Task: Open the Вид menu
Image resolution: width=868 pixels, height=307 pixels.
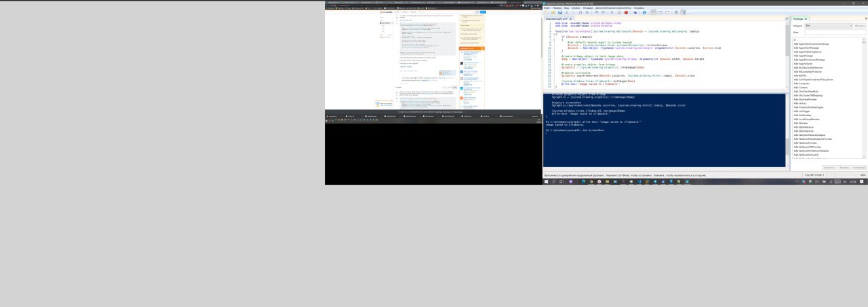Action: [566, 7]
